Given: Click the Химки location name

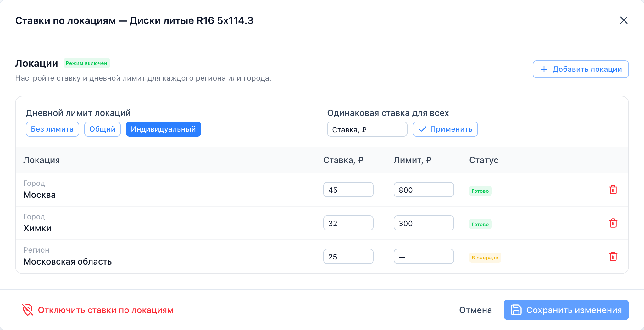Looking at the screenshot, I should 37,228.
